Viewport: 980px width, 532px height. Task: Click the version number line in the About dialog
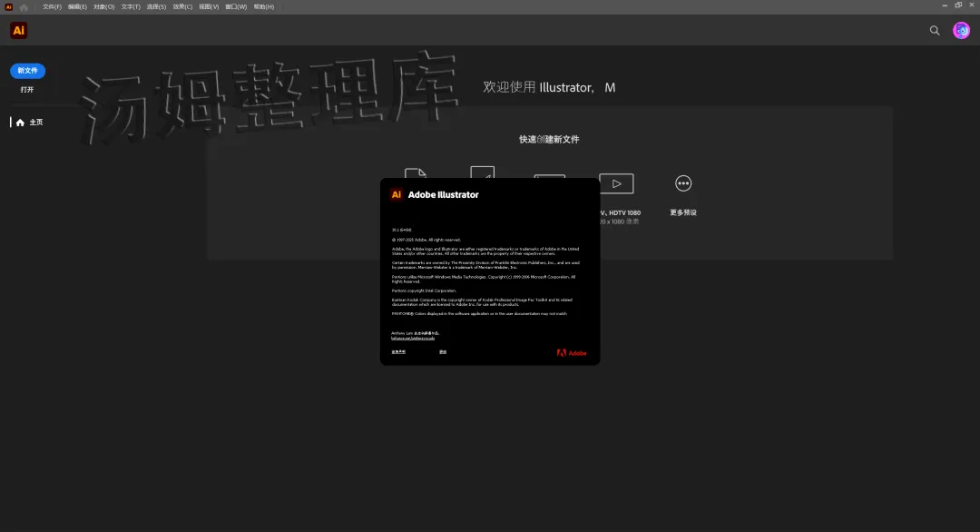(x=401, y=230)
